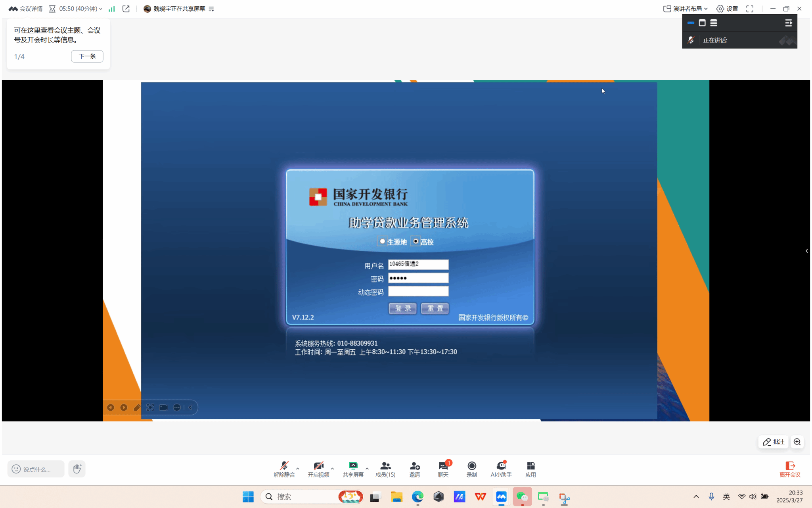
Task: Click the 批注 annotate button
Action: tap(774, 442)
